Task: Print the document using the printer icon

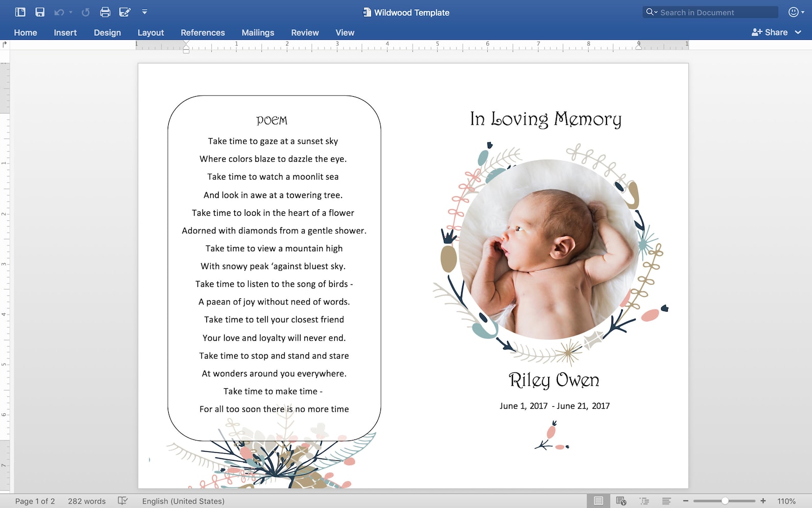Action: (105, 12)
